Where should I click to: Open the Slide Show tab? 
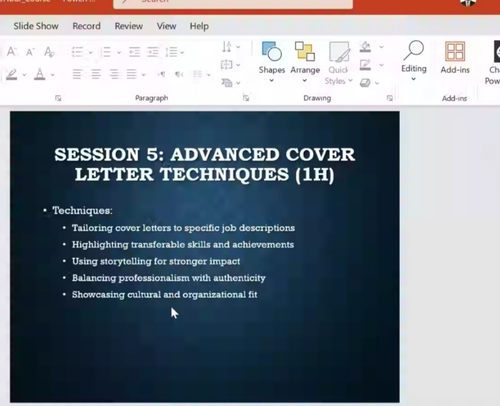(x=36, y=26)
